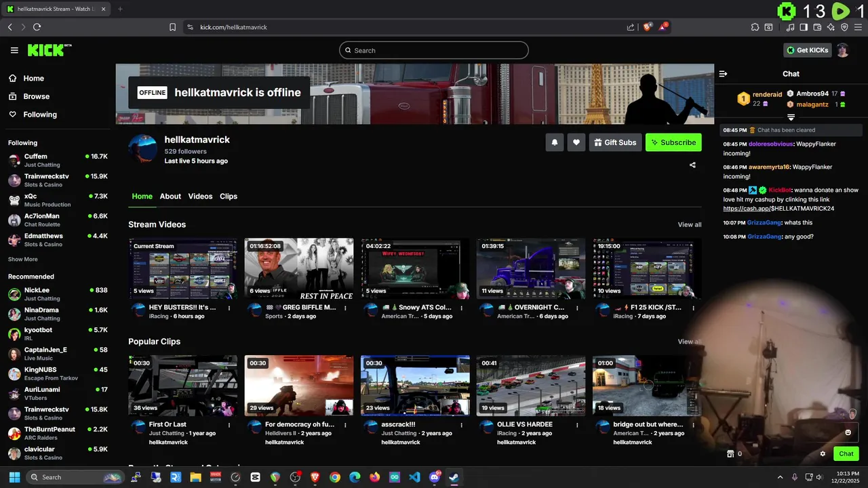The height and width of the screenshot is (488, 868).
Task: Collapse the chat panel arrow icon
Action: click(x=723, y=74)
